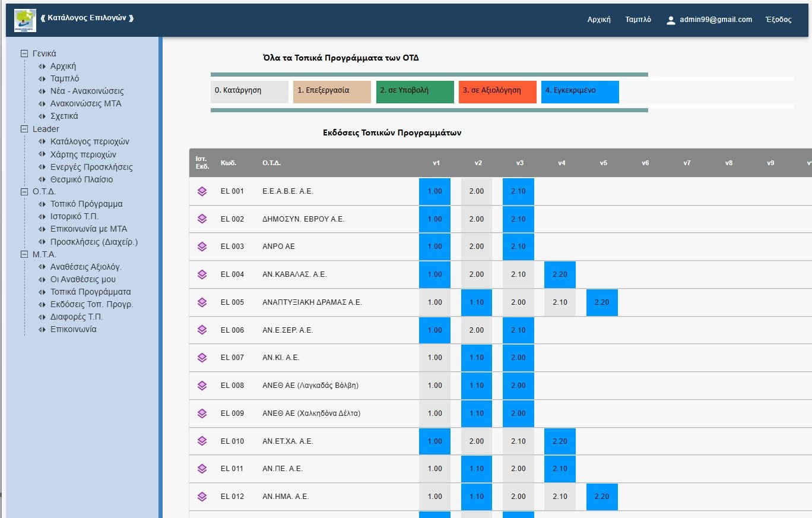This screenshot has width=812, height=518.
Task: Open Ενεργές Προσκλήσεις in the sidebar
Action: coord(91,167)
